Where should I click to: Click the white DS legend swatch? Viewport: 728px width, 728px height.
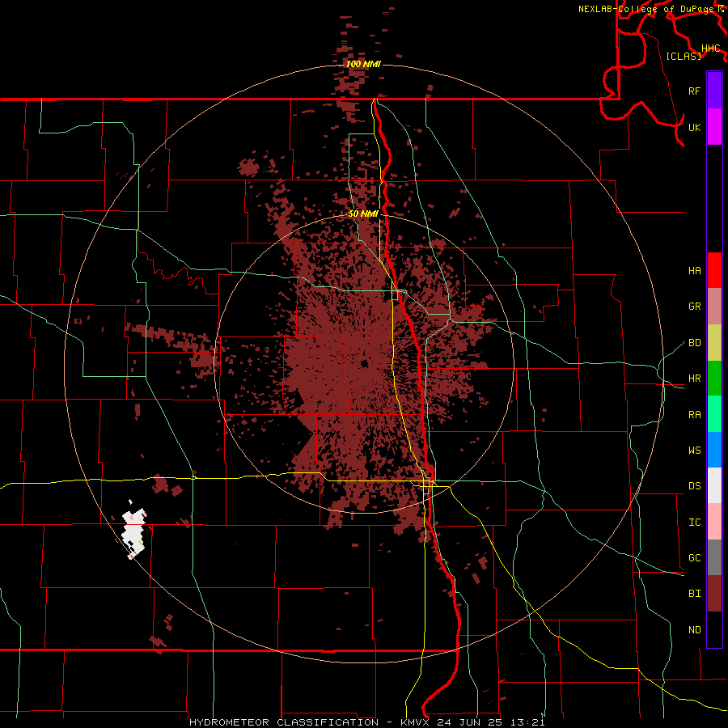tap(714, 485)
